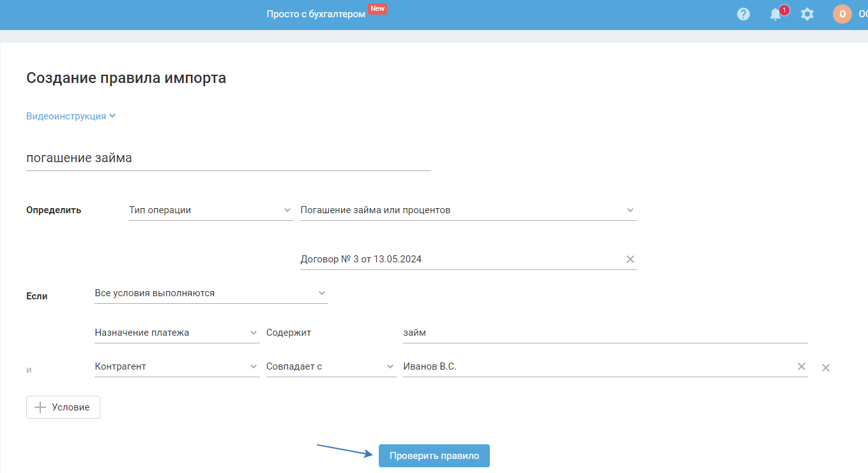Open the user profile avatar
Viewport: 868px width, 473px height.
pyautogui.click(x=842, y=14)
